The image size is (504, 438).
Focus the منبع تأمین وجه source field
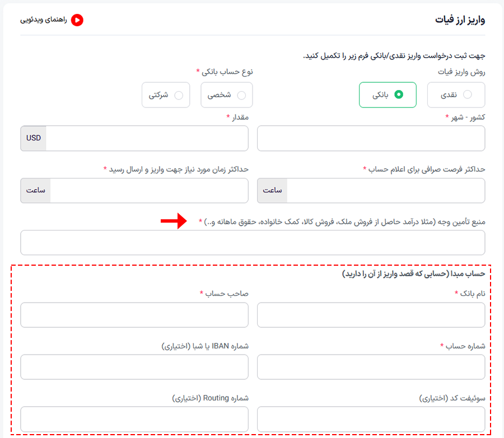coord(253,242)
